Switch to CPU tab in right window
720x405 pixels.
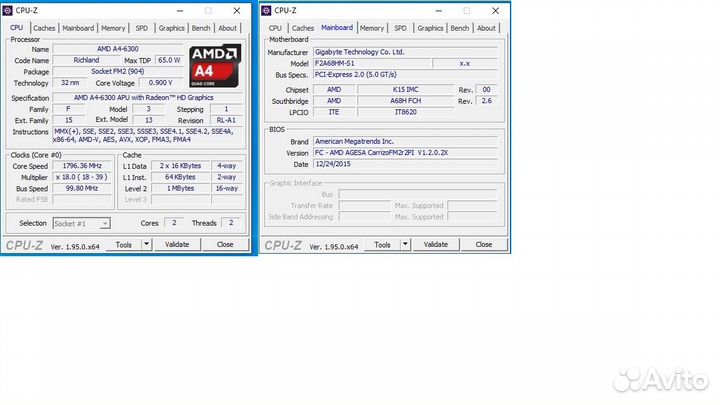pyautogui.click(x=276, y=28)
